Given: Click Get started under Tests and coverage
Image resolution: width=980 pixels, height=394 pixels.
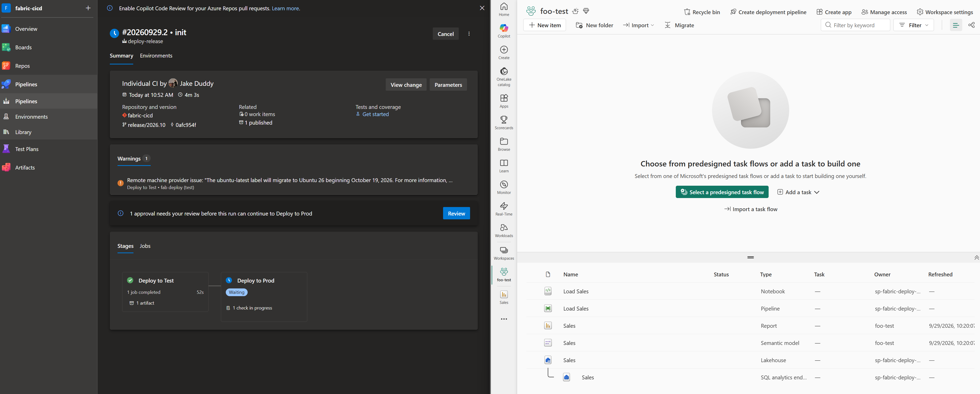Looking at the screenshot, I should tap(375, 114).
